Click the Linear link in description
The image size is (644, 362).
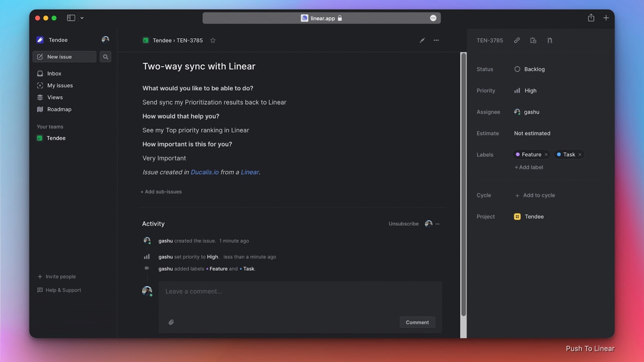[x=250, y=172]
